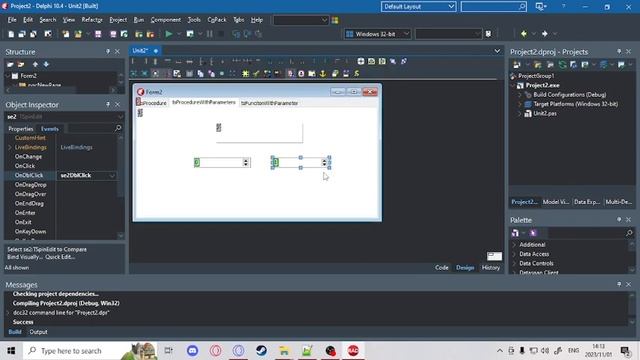Open Steam from the taskbar
The width and height of the screenshot is (640, 360).
coord(261,351)
